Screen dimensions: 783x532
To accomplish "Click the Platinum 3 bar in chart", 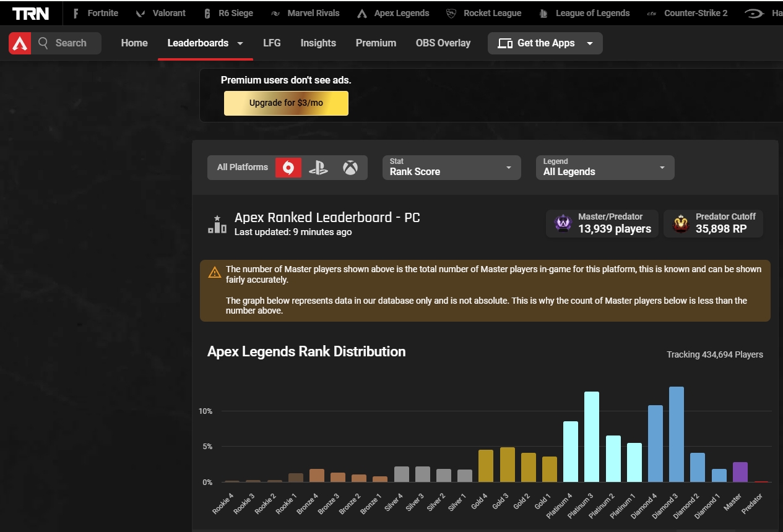I will (x=592, y=437).
